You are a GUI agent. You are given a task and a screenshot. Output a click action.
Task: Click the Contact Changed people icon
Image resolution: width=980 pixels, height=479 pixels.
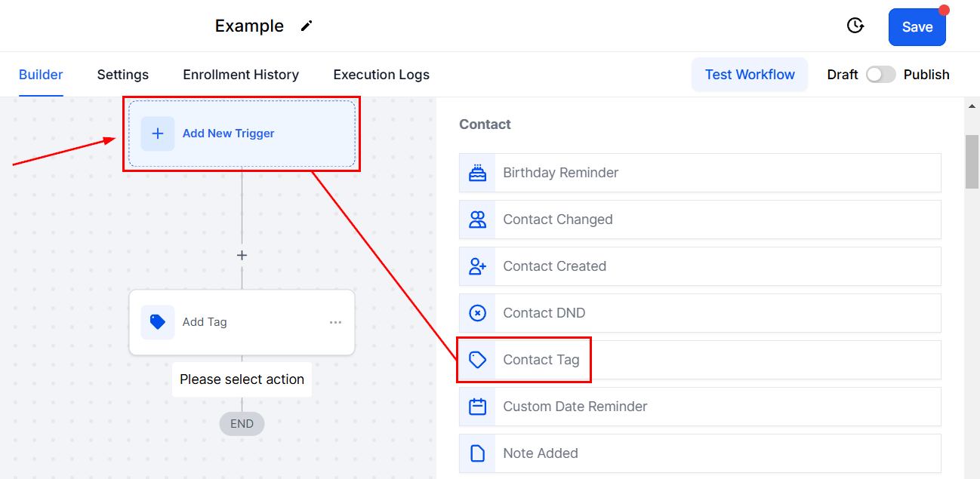[477, 220]
